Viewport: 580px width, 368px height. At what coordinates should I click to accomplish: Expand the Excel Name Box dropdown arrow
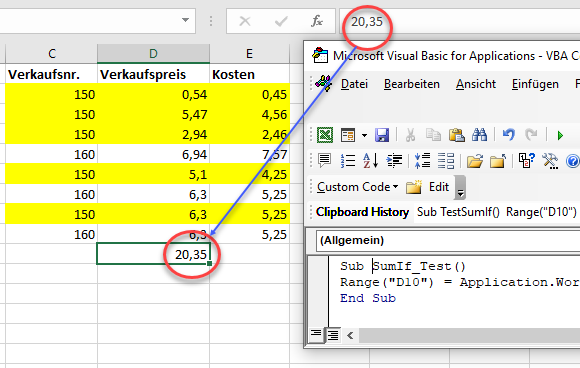tap(185, 20)
